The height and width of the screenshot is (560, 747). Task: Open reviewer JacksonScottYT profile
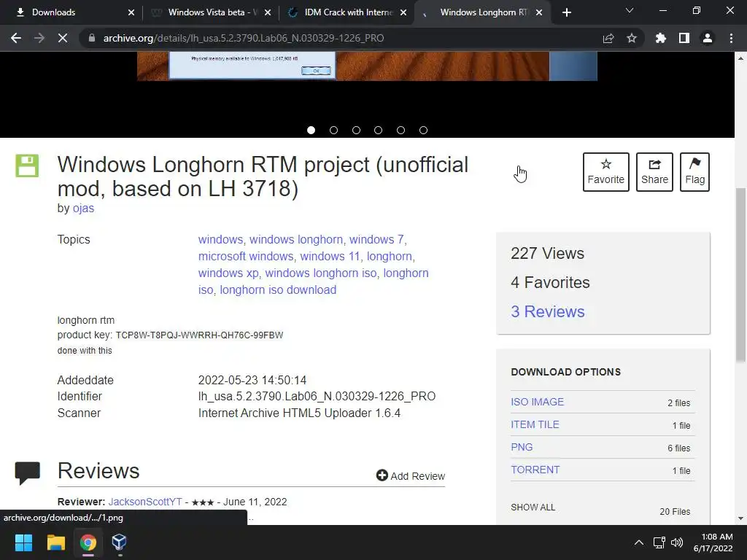(145, 502)
